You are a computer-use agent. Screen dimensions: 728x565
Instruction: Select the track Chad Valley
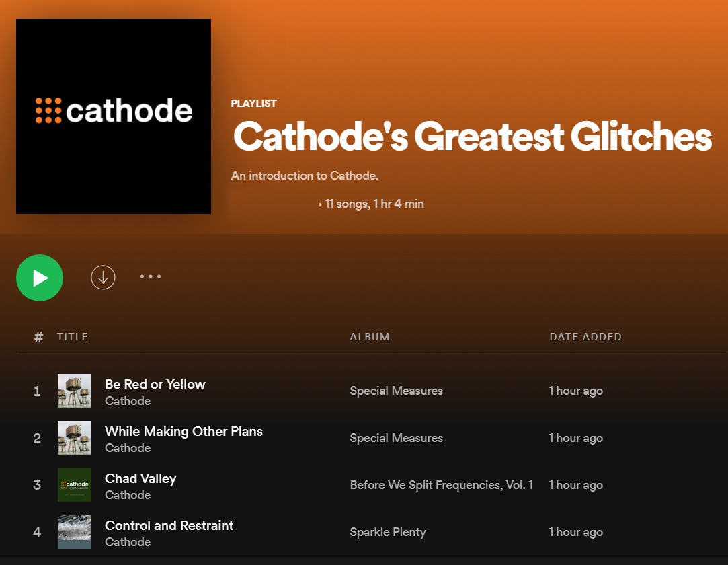[x=140, y=479]
